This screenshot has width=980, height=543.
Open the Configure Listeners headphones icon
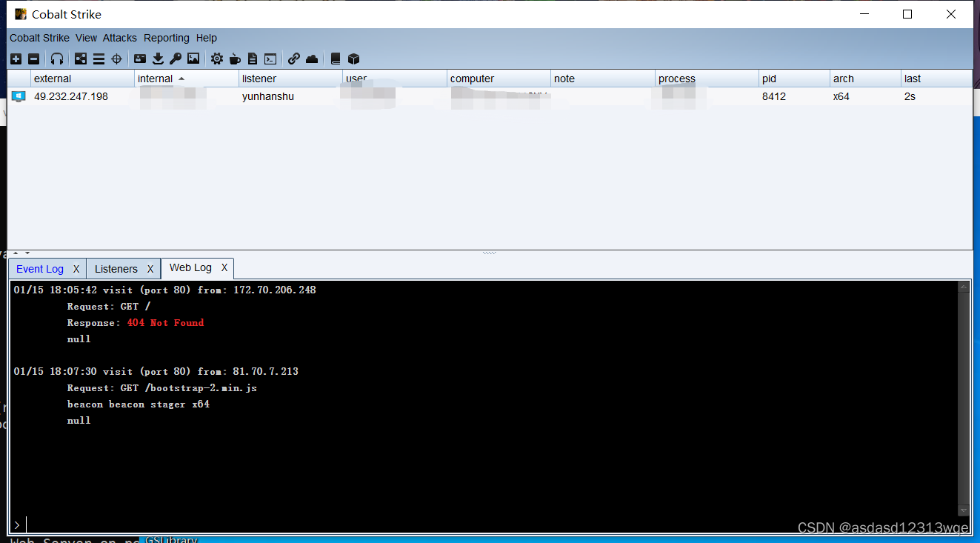coord(57,59)
